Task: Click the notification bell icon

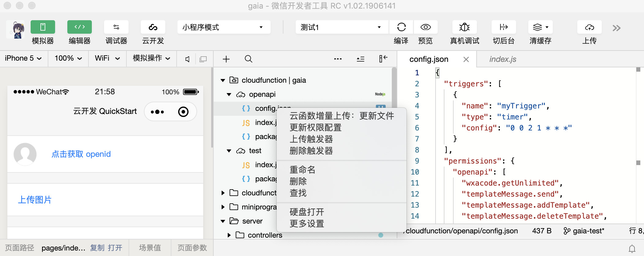Action: 632,248
